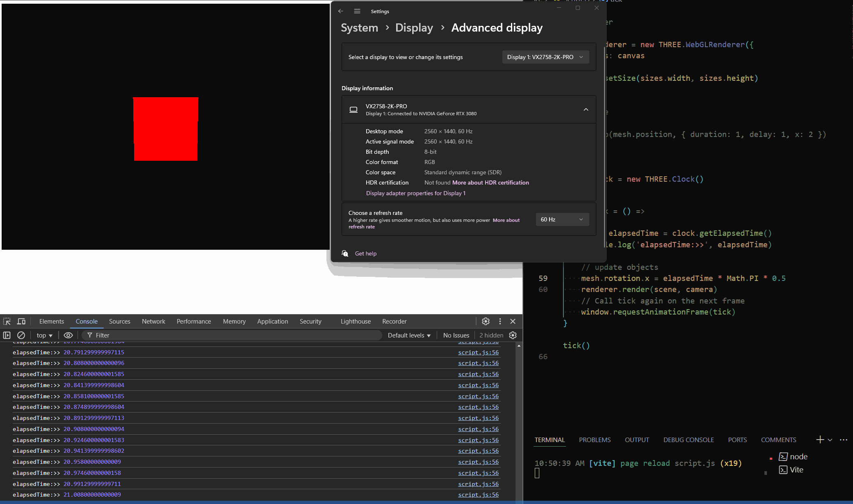Add a new terminal with plus icon
This screenshot has height=504, width=853.
pos(820,440)
